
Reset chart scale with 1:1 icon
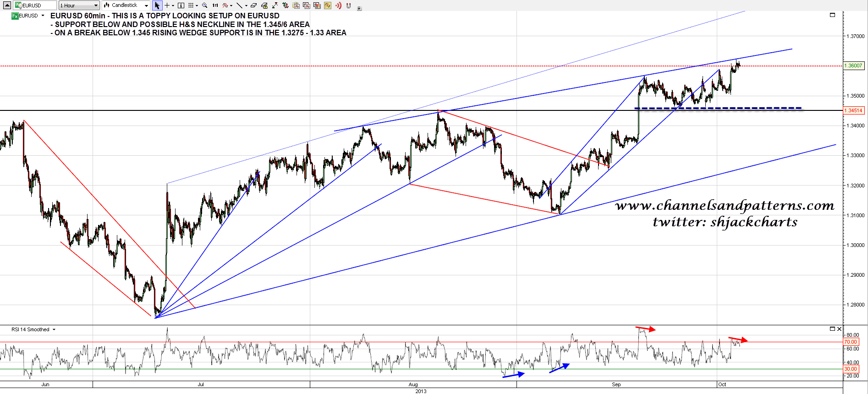215,5
